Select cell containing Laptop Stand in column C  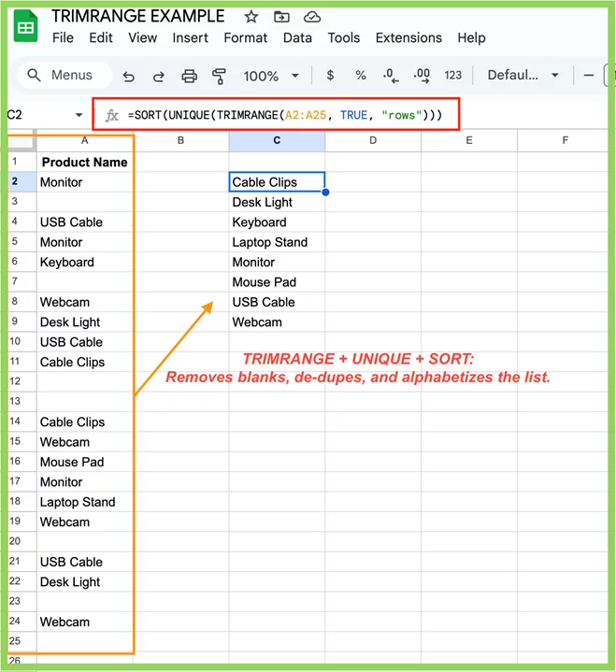coord(276,242)
